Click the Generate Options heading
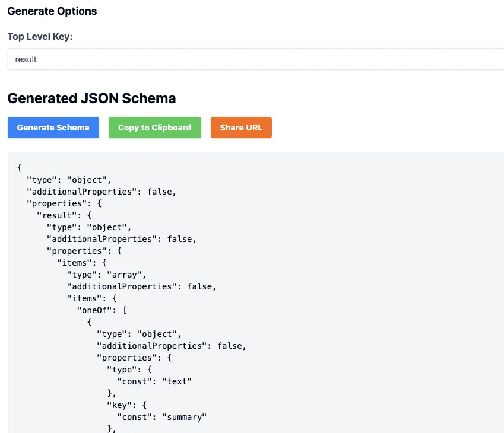Screen dimensions: 504x433 [x=52, y=11]
